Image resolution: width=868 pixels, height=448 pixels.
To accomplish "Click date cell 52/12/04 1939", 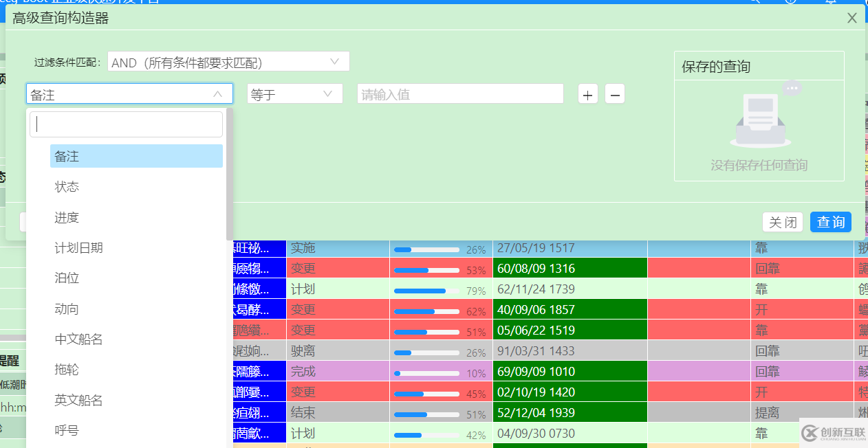I will 570,412.
